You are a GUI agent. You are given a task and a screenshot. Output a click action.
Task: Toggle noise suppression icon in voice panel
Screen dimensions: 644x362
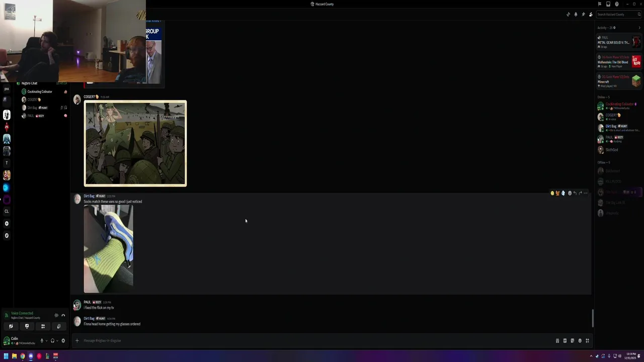pyautogui.click(x=56, y=315)
